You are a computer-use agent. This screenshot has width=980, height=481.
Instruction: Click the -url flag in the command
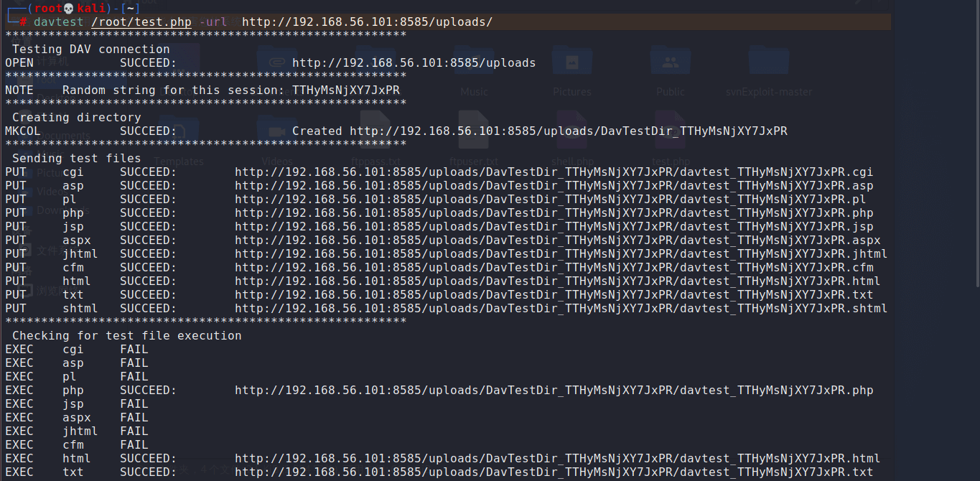[x=213, y=22]
